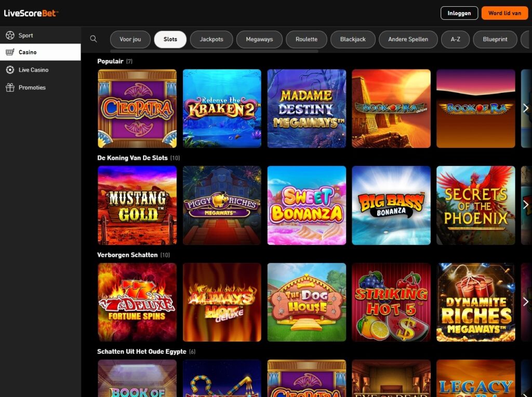
Task: Open Sweet Bonanza game
Action: 307,206
